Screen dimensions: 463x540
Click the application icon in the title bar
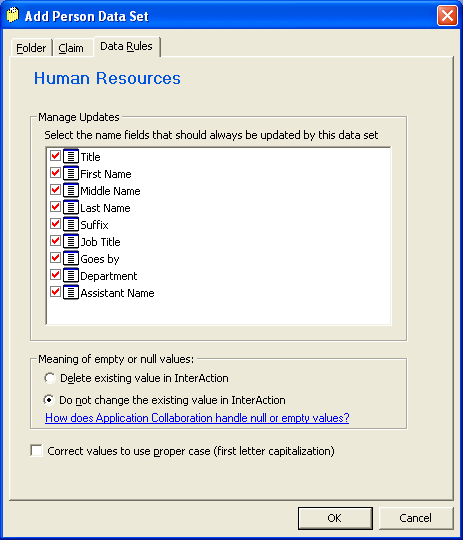pos(13,15)
